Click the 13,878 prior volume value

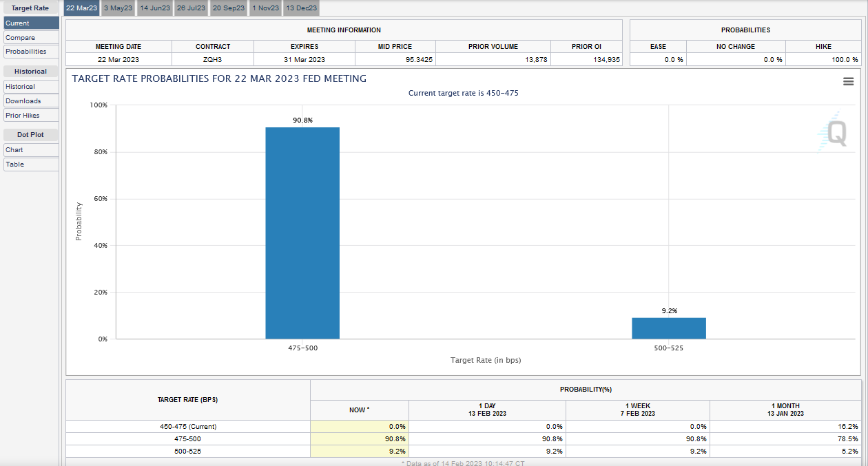coord(536,60)
